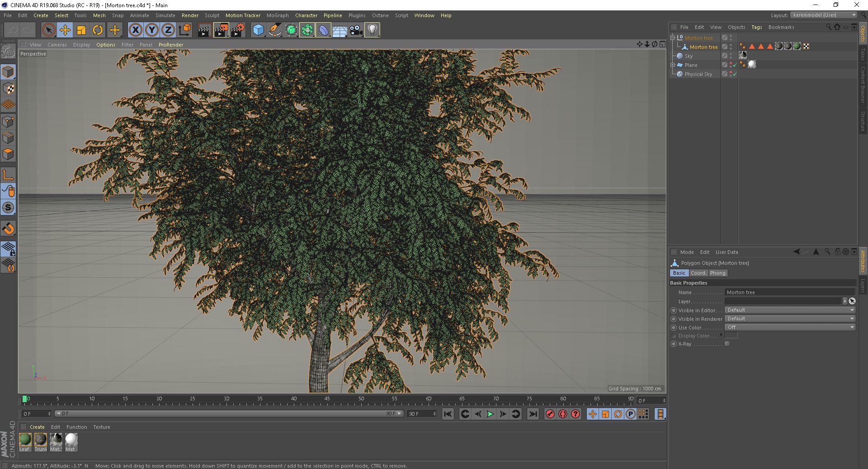Click the Record Active Objects button

550,414
